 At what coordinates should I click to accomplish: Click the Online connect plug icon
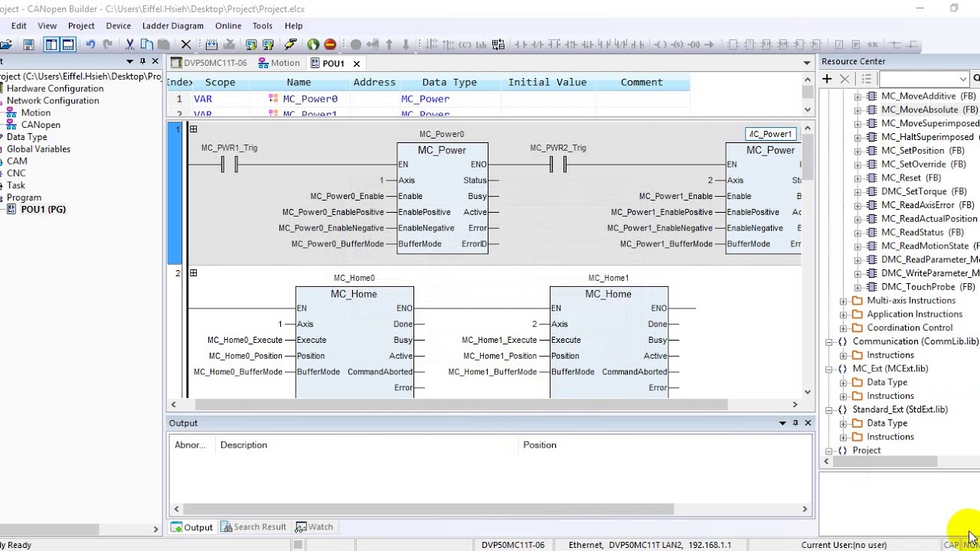pyautogui.click(x=290, y=44)
